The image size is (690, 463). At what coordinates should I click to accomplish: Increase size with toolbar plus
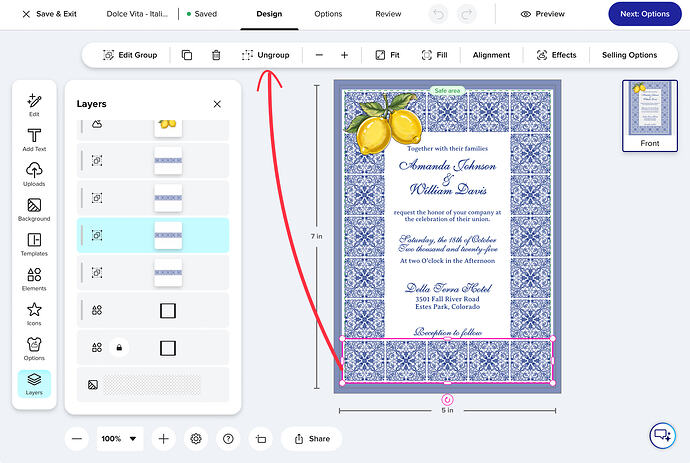[x=345, y=55]
